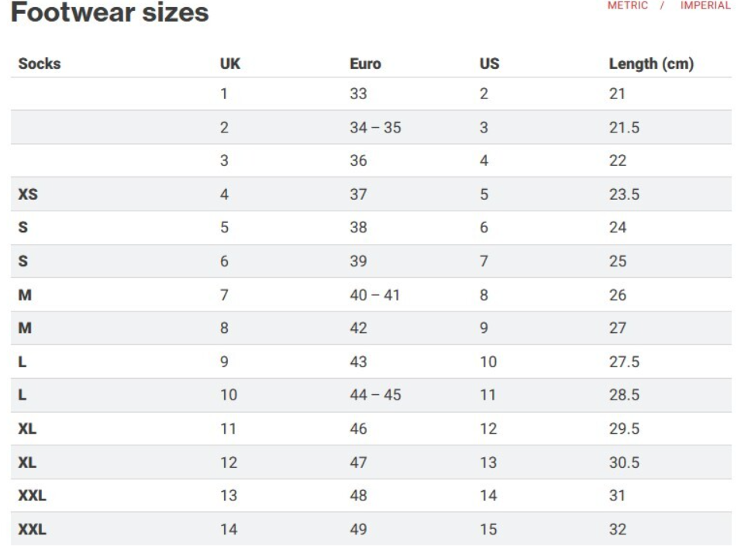Click the Length (cm) column header
The width and height of the screenshot is (748, 560).
click(651, 64)
